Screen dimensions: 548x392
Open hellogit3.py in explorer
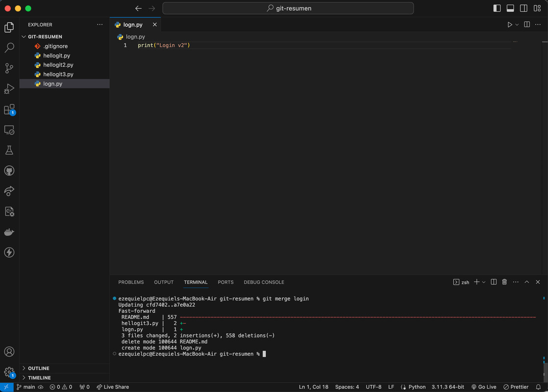65,74
